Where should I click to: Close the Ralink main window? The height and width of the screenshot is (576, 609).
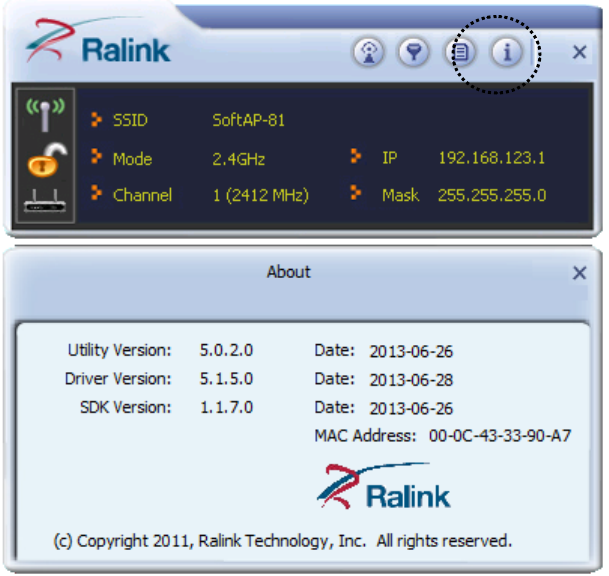click(579, 52)
